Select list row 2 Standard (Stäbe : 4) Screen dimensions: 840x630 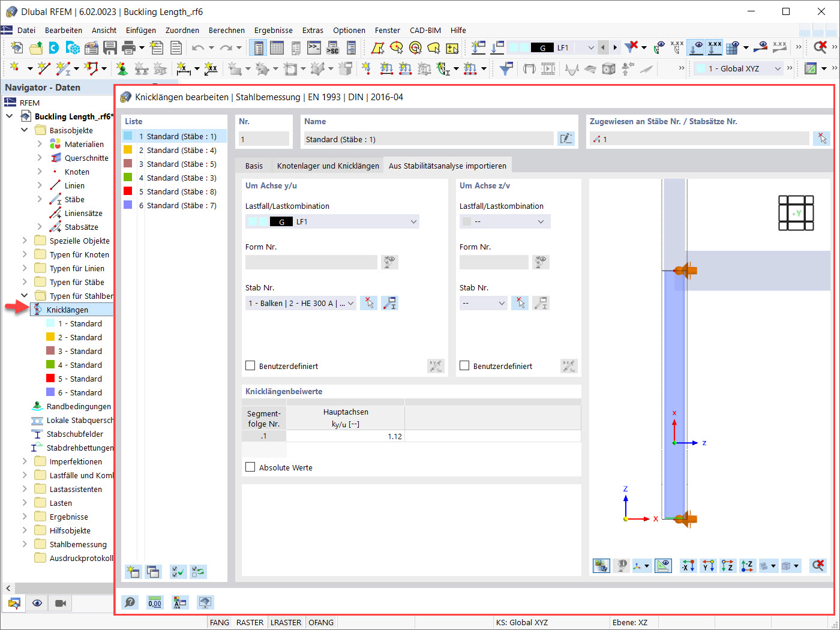coord(174,150)
